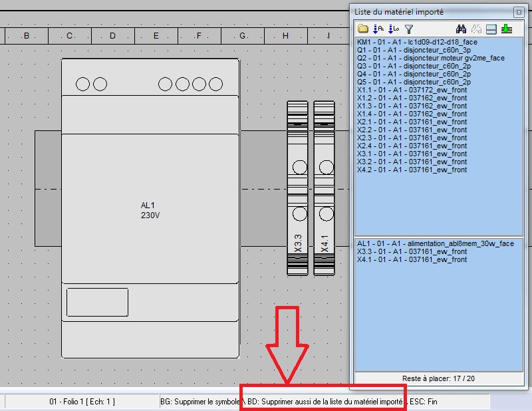This screenshot has height=411, width=532.
Task: Select Q1 disjoncteur_c60n_3p list entry
Action: (x=416, y=50)
